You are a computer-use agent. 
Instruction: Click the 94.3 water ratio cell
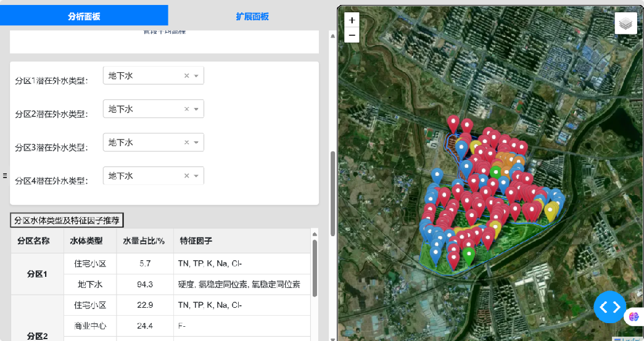[145, 284]
